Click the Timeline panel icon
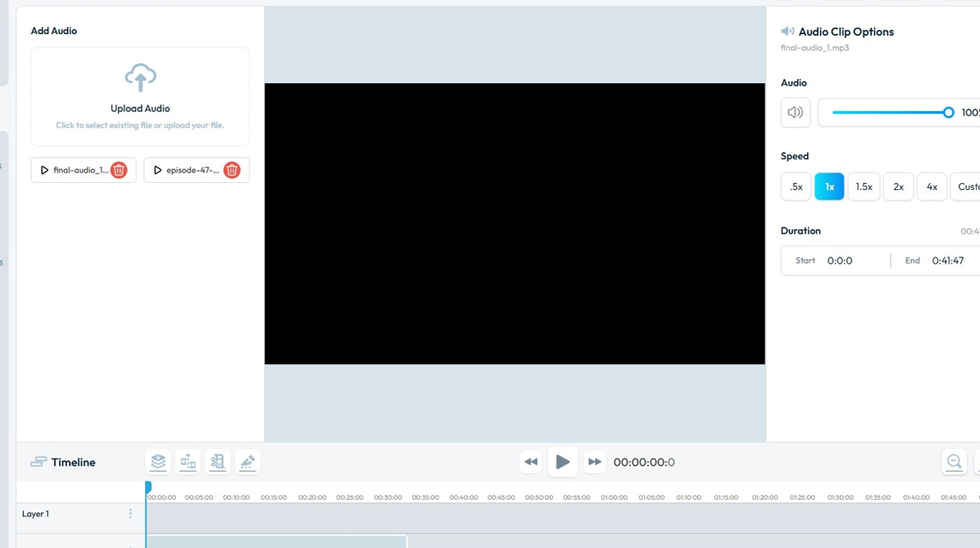Image resolution: width=980 pixels, height=548 pixels. click(38, 462)
